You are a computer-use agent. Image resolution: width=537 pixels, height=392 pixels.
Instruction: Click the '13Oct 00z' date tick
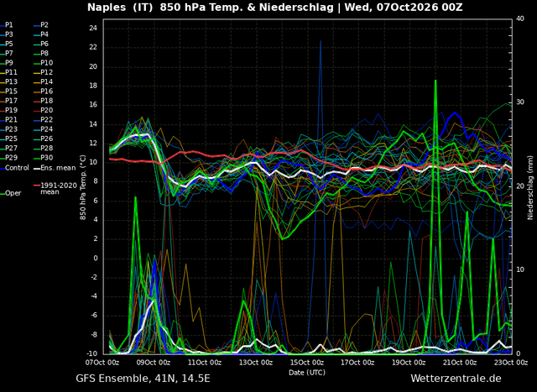coord(258,363)
